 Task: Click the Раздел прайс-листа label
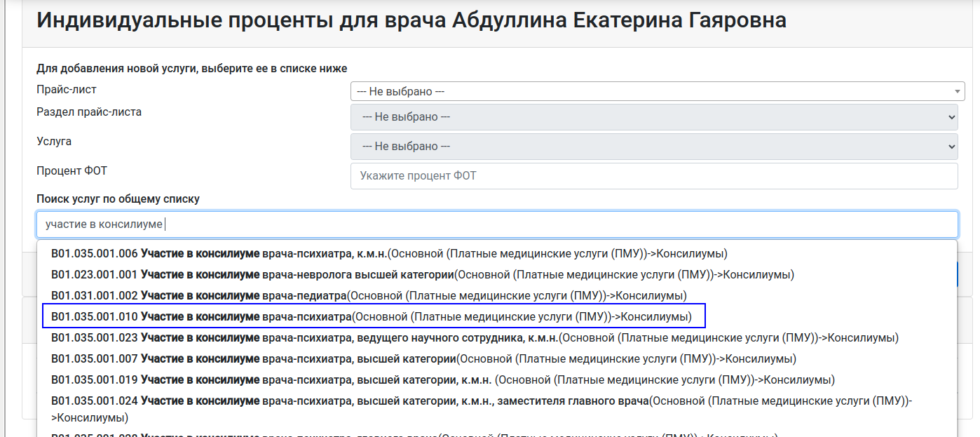pyautogui.click(x=89, y=112)
